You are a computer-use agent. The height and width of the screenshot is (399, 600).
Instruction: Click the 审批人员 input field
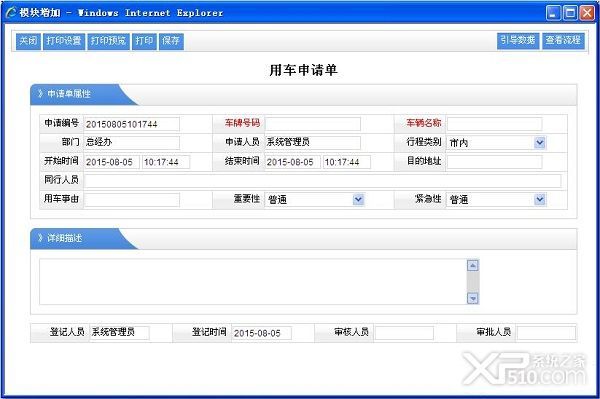(546, 333)
